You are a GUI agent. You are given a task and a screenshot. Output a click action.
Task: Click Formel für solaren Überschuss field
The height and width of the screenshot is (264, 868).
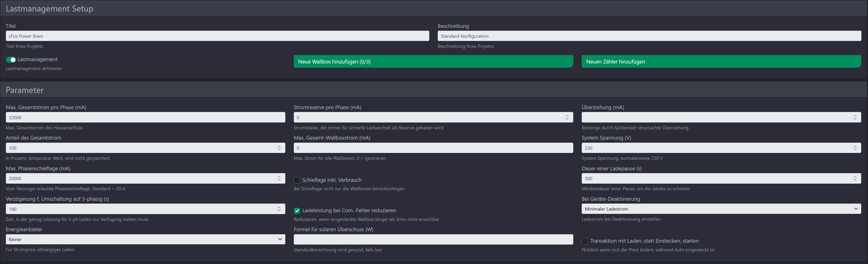tap(433, 239)
